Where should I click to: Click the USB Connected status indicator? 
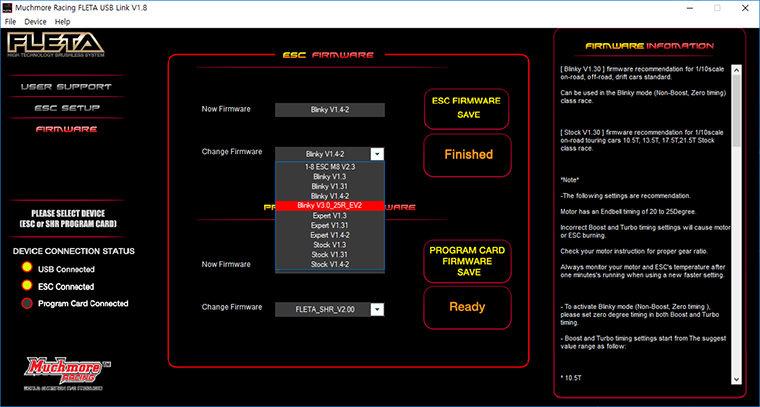(27, 267)
